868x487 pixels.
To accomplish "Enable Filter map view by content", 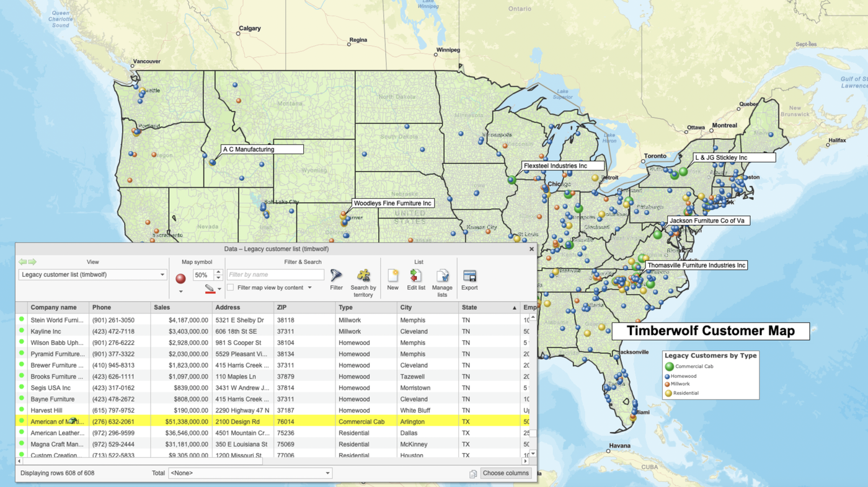I will tap(231, 287).
